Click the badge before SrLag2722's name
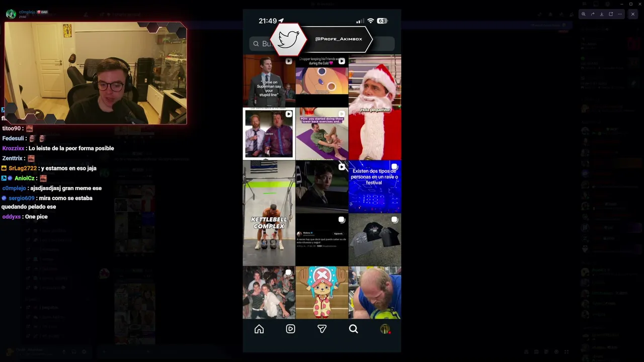 (x=4, y=168)
